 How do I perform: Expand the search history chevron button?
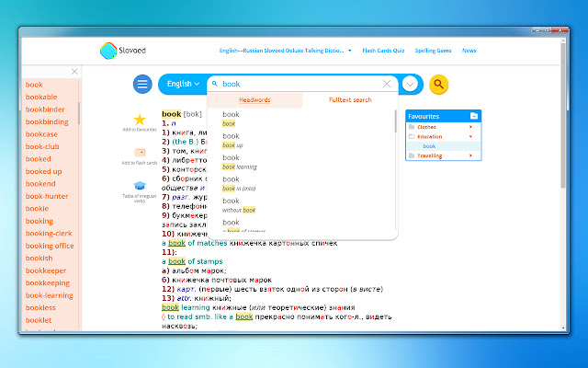point(411,84)
